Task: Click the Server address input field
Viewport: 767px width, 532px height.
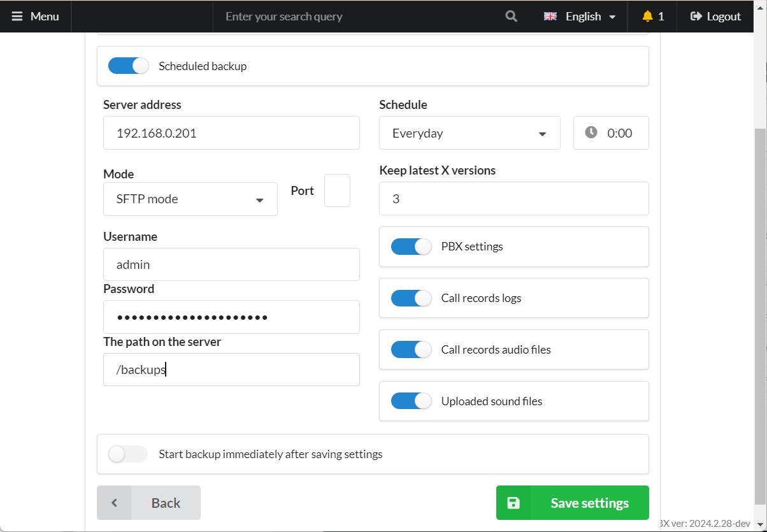Action: [231, 133]
